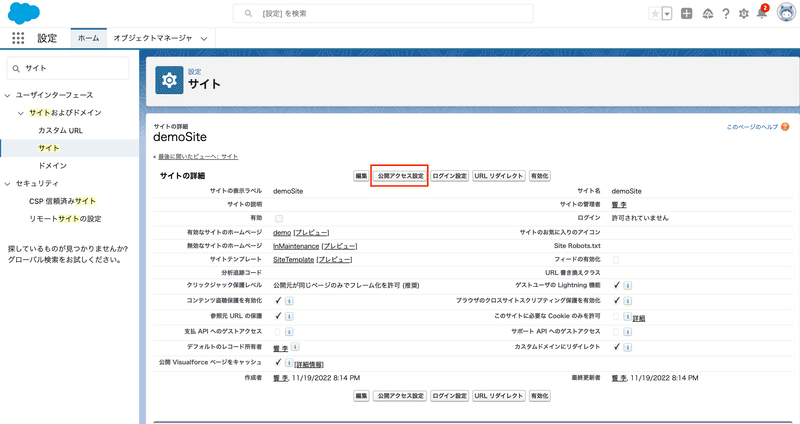Click info icon for 参照元 URL の保護

tap(289, 316)
